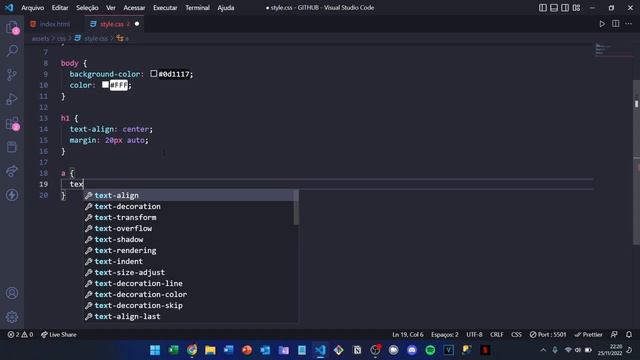Open color picker for #FFF swatch
This screenshot has height=360, width=640.
(105, 85)
